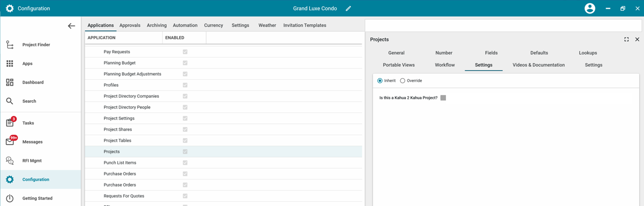
Task: Click the Search magnifier icon
Action: (x=10, y=101)
